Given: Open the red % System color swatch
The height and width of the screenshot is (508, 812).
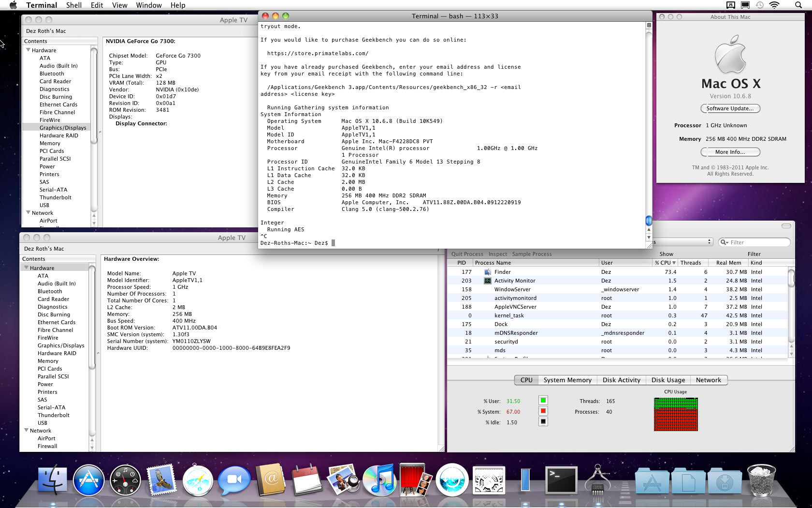Looking at the screenshot, I should click(x=543, y=411).
